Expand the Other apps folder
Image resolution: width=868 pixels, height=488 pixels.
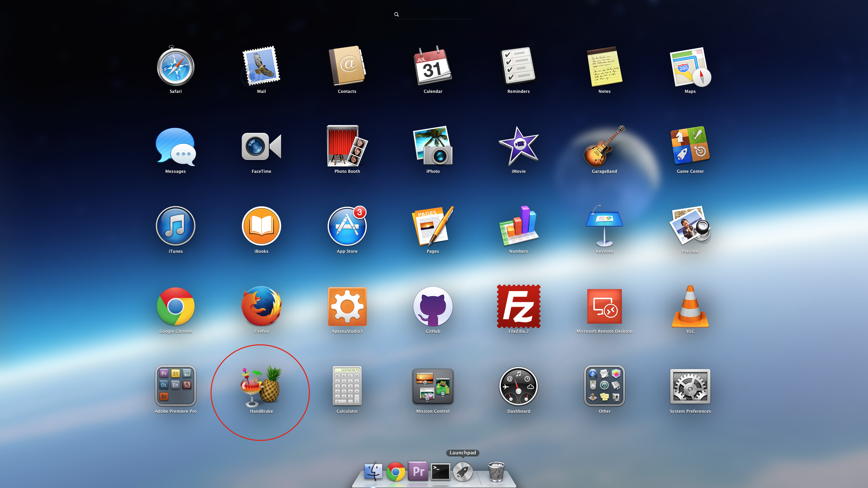(604, 386)
